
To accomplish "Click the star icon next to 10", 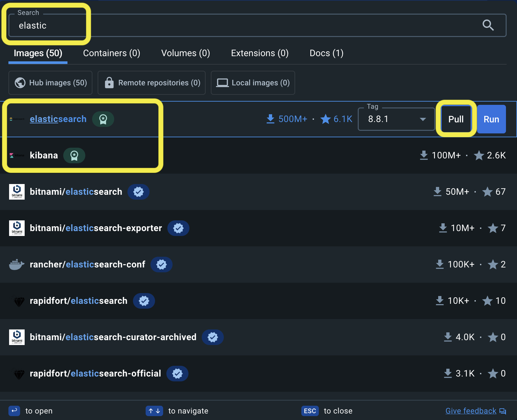I will [487, 301].
